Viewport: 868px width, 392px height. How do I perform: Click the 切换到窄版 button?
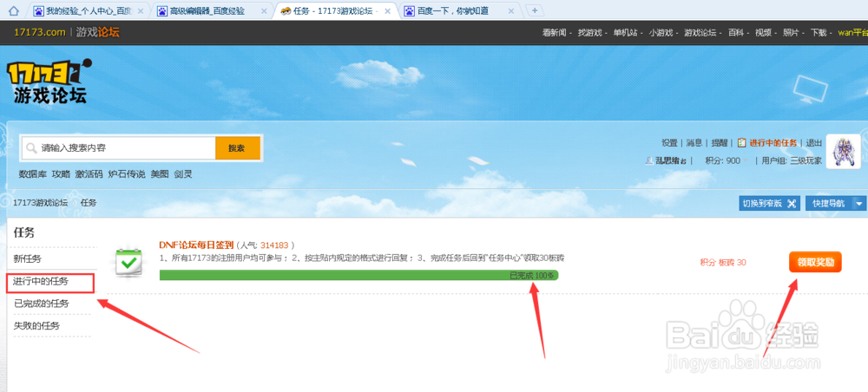click(x=770, y=203)
